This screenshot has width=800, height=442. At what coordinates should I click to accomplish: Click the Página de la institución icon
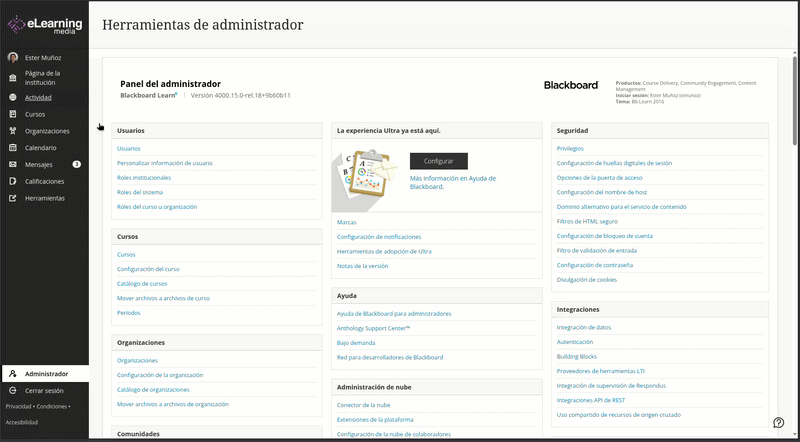pos(13,78)
